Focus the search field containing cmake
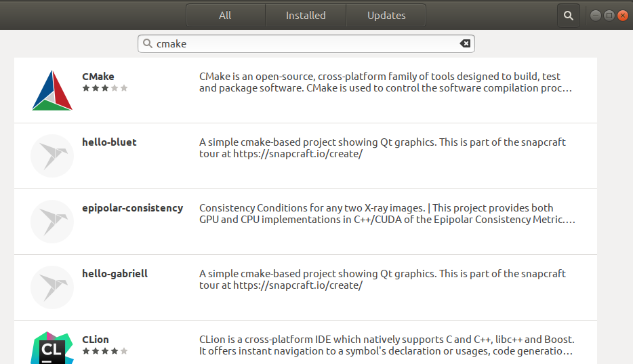Viewport: 633px width, 364px height. pyautogui.click(x=305, y=43)
